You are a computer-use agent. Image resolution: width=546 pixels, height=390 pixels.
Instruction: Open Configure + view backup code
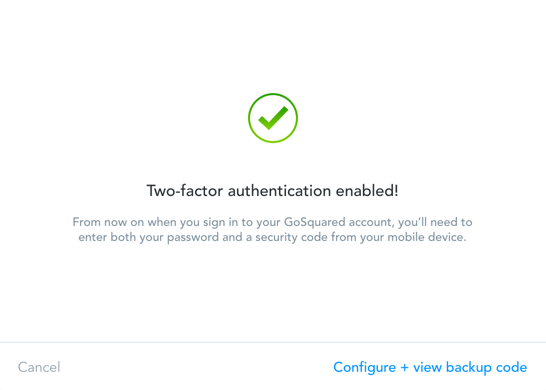click(x=430, y=367)
